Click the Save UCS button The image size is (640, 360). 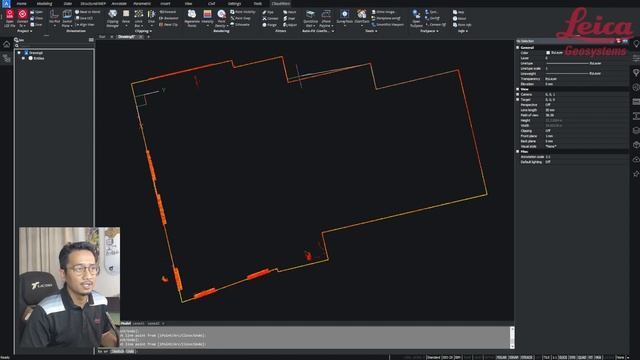pos(84,18)
